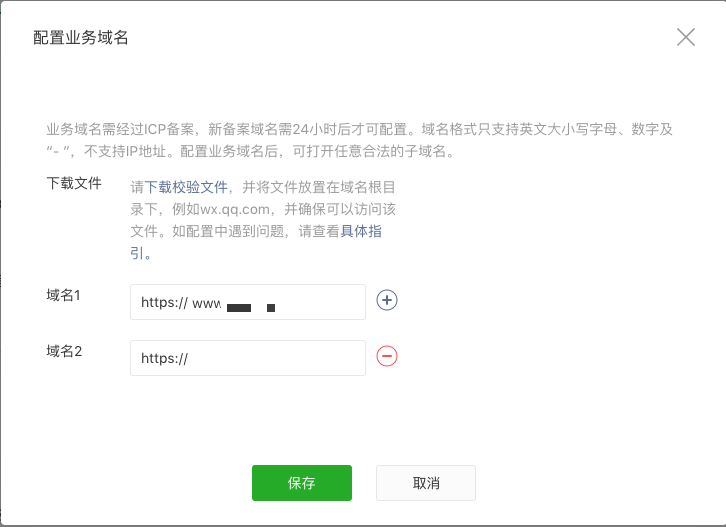Open the 具体指引 help link
Screen dimensions: 726x527
[361, 231]
